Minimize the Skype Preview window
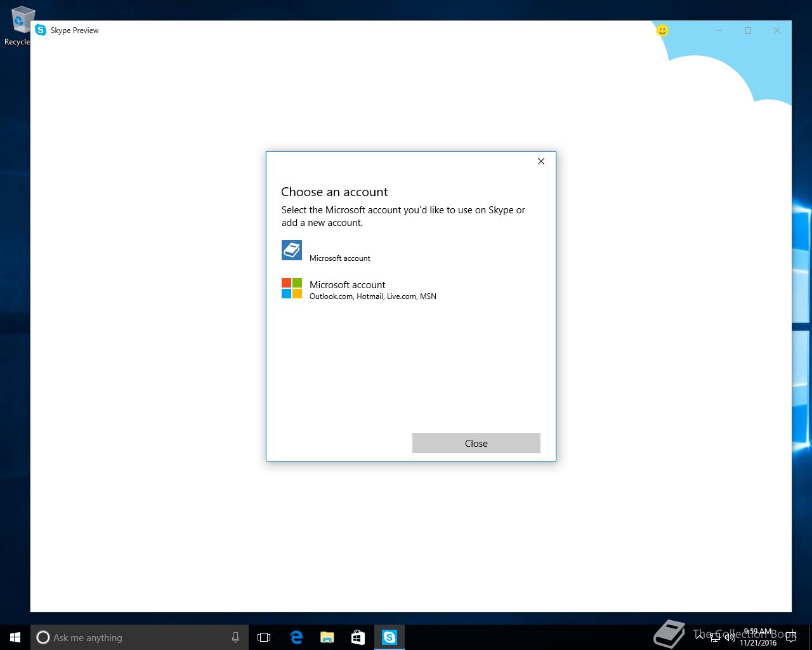Screen dimensions: 812x650 coord(719,30)
